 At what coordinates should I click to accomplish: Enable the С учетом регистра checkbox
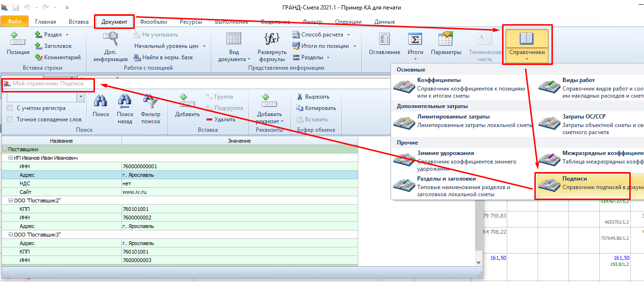[10, 108]
